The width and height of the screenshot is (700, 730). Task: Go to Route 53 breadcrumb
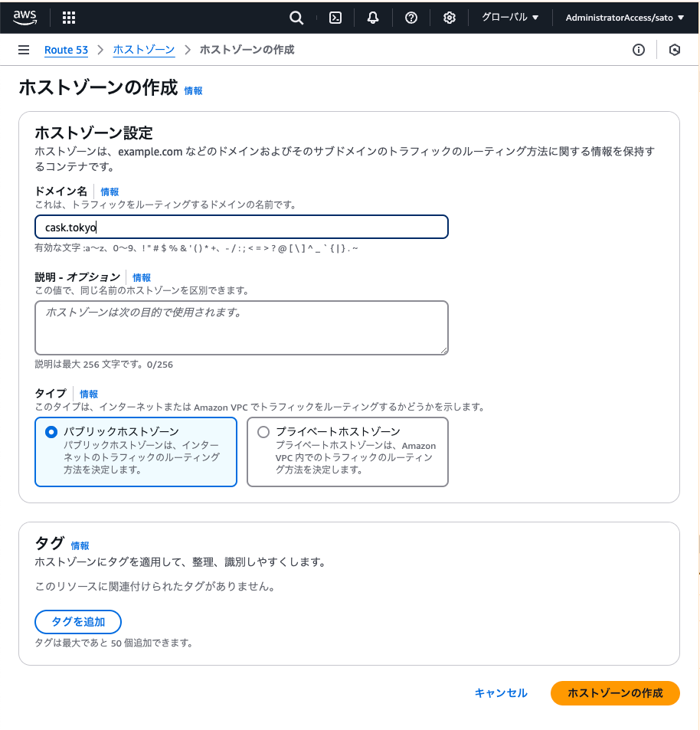(x=66, y=50)
